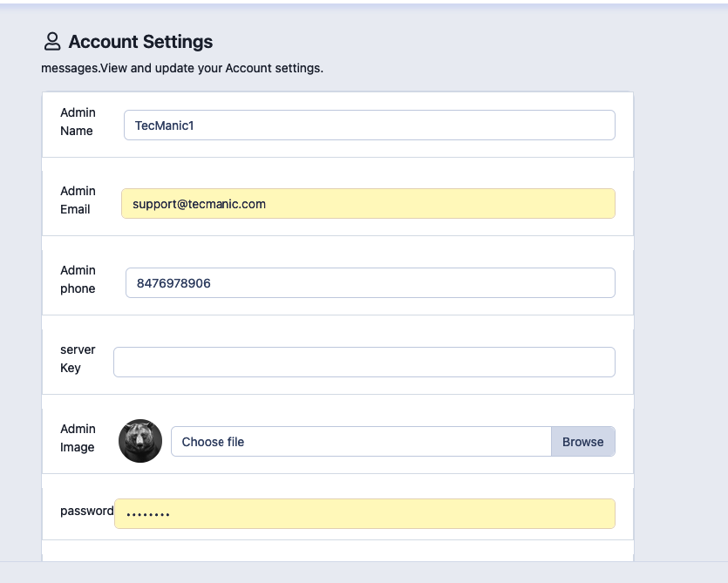Click the Admin Image label
This screenshot has height=583, width=728.
coord(78,438)
